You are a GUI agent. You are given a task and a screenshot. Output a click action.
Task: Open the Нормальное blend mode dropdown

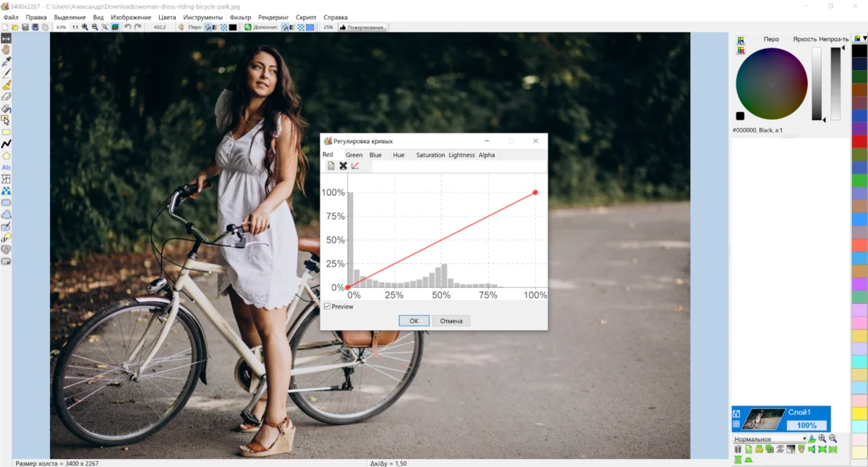pyautogui.click(x=770, y=439)
